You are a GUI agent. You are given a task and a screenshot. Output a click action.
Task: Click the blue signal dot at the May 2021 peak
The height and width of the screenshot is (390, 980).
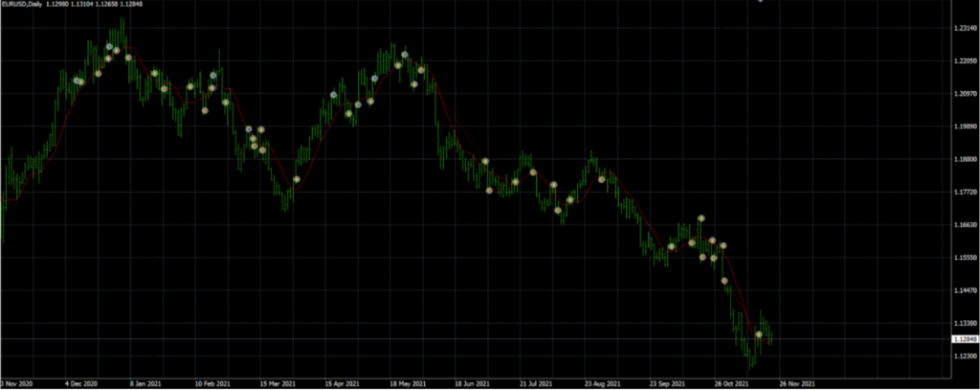405,55
